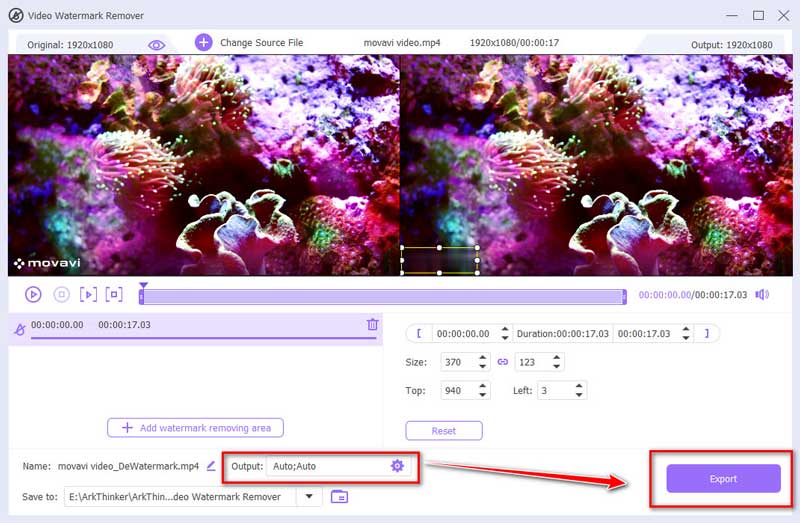800x523 pixels.
Task: Click the bracket-stop segment icon
Action: 114,294
